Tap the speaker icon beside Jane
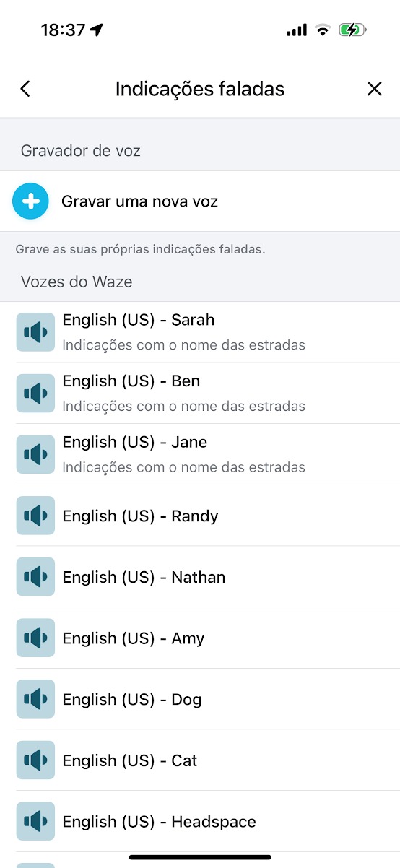Image resolution: width=400 pixels, height=868 pixels. click(x=35, y=454)
